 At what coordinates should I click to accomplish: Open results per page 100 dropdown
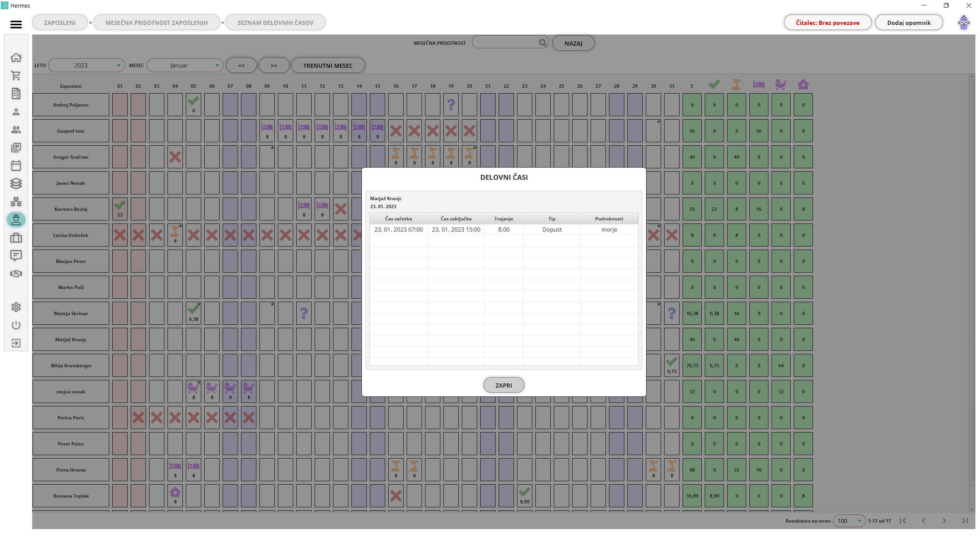(849, 521)
